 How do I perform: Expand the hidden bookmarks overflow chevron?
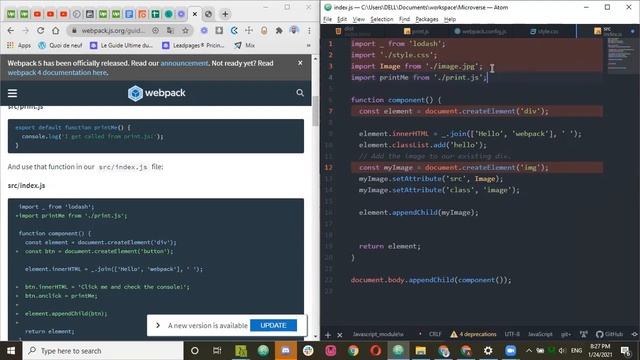tap(309, 45)
